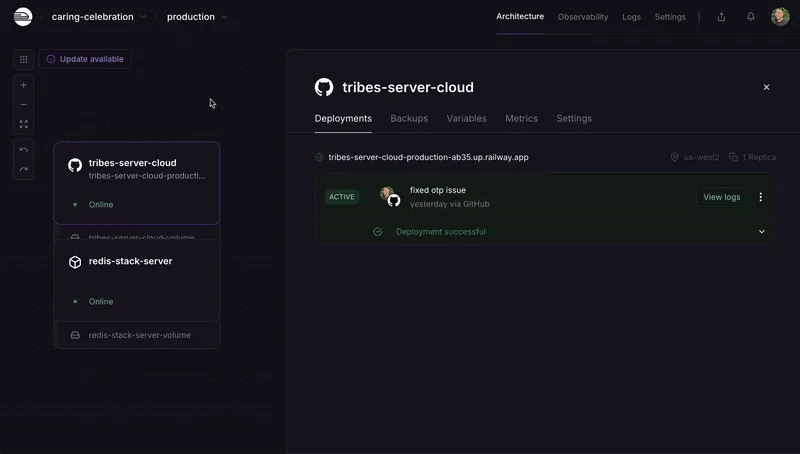Screen dimensions: 800x454
Task: Open the fixed otp issue deployment
Action: tap(438, 190)
